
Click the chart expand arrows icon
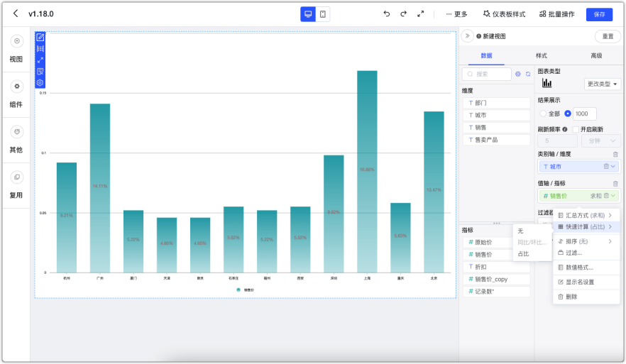pyautogui.click(x=40, y=60)
